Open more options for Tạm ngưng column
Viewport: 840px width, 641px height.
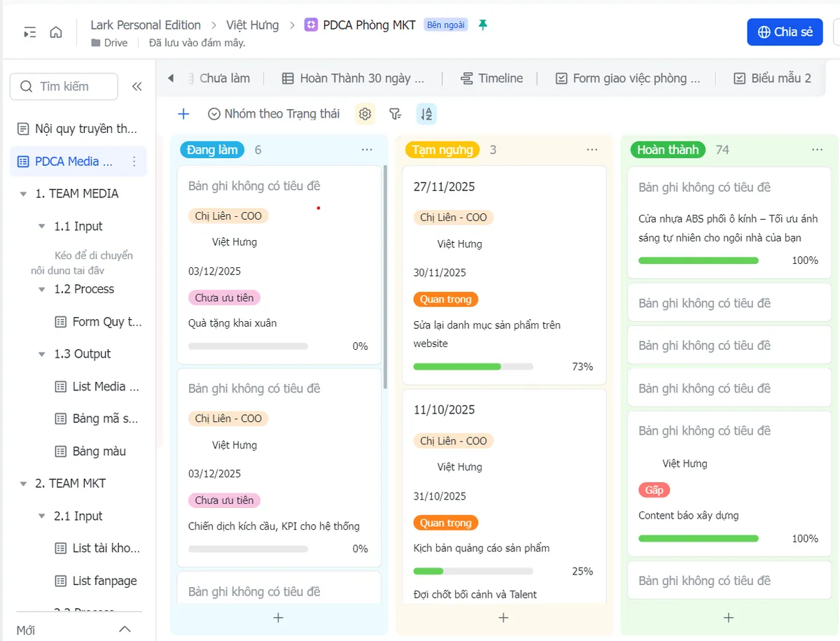tap(592, 150)
